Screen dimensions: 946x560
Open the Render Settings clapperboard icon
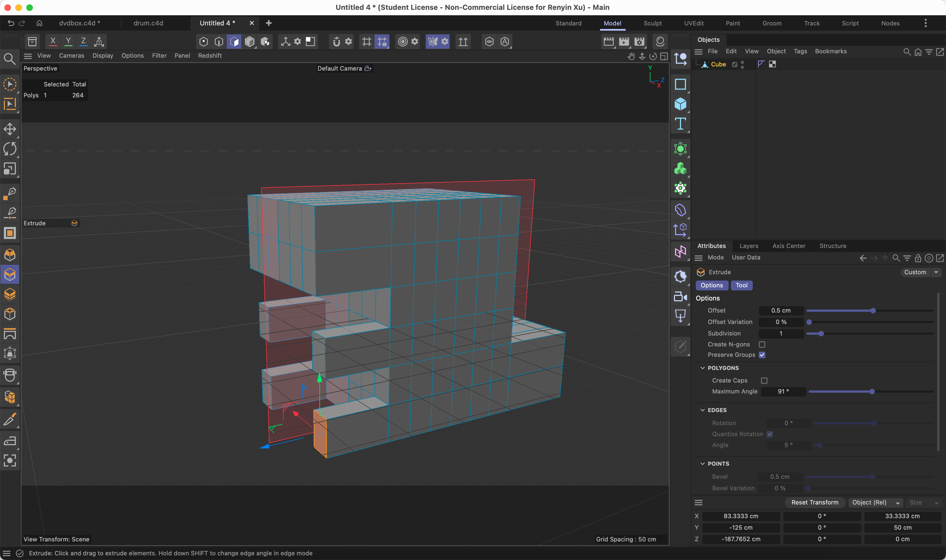[639, 42]
